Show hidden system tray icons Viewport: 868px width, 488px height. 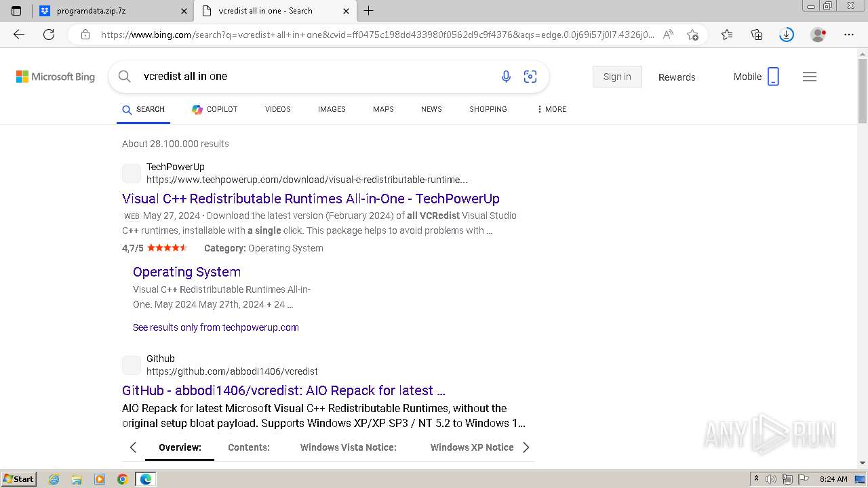tap(756, 479)
